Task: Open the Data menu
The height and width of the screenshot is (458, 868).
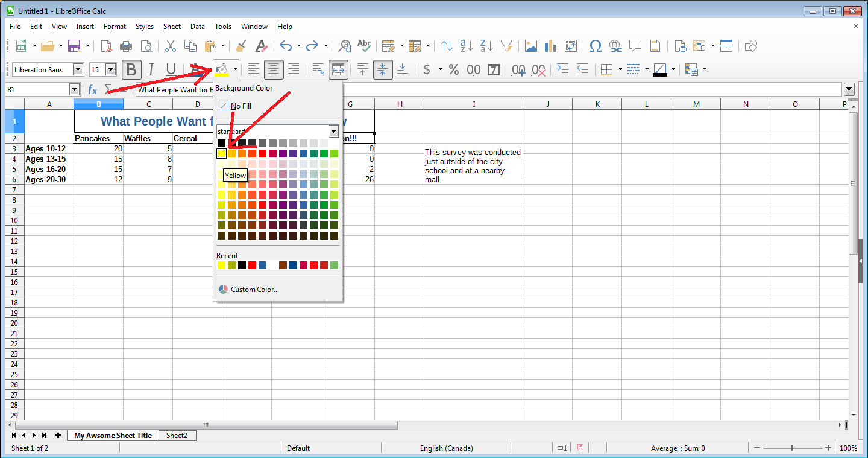Action: pyautogui.click(x=198, y=27)
